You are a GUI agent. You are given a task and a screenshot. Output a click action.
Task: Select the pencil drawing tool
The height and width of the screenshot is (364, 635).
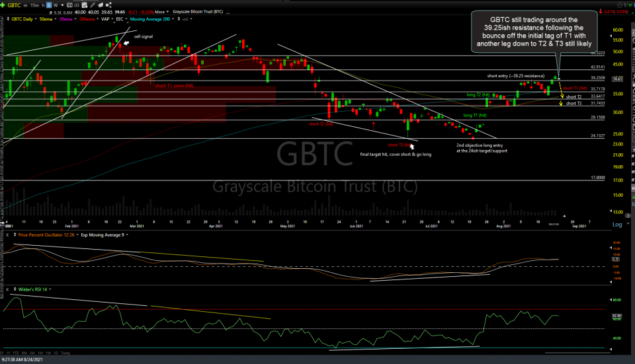coord(93,5)
